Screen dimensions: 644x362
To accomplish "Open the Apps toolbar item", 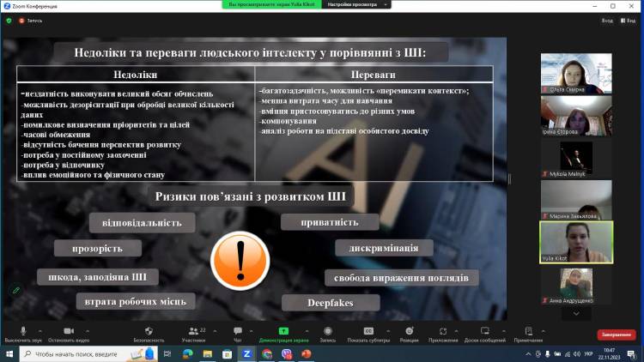I will (443, 331).
